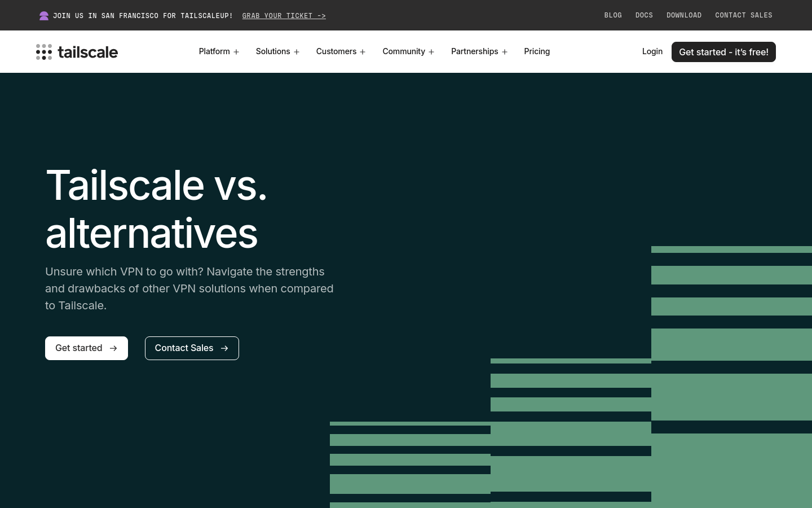The height and width of the screenshot is (508, 812).
Task: Click the outlined Contact Sales hero button
Action: tap(192, 348)
